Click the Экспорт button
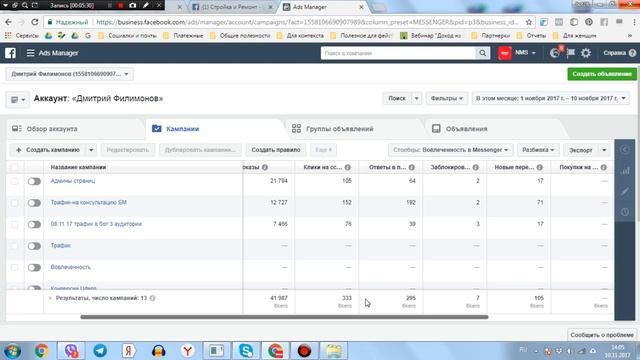The image size is (640, 360). tap(581, 150)
